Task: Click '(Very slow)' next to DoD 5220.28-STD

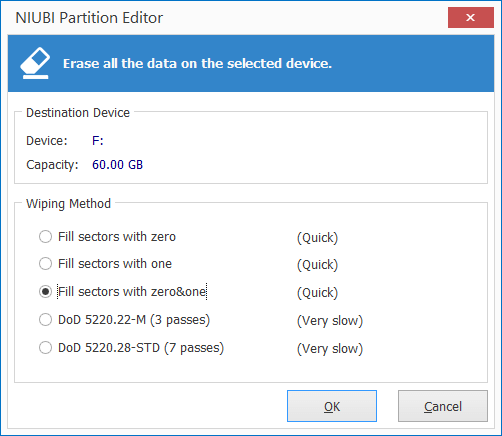Action: coord(330,349)
